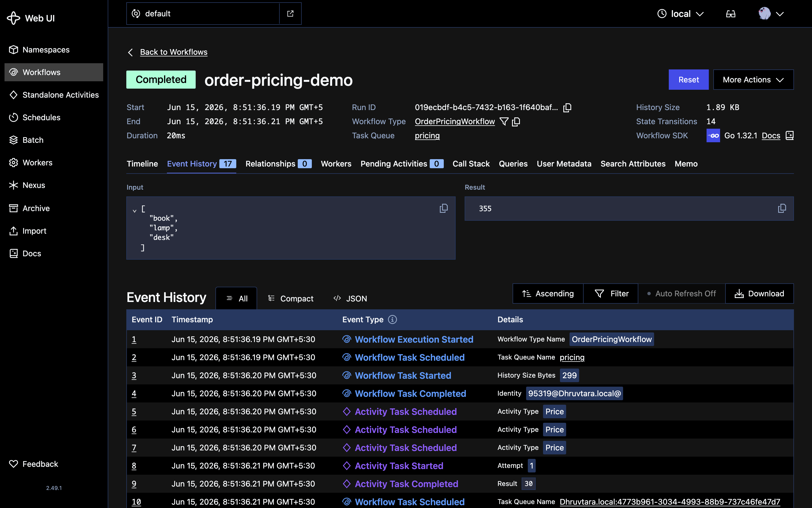Copy the Input payload

click(x=443, y=208)
